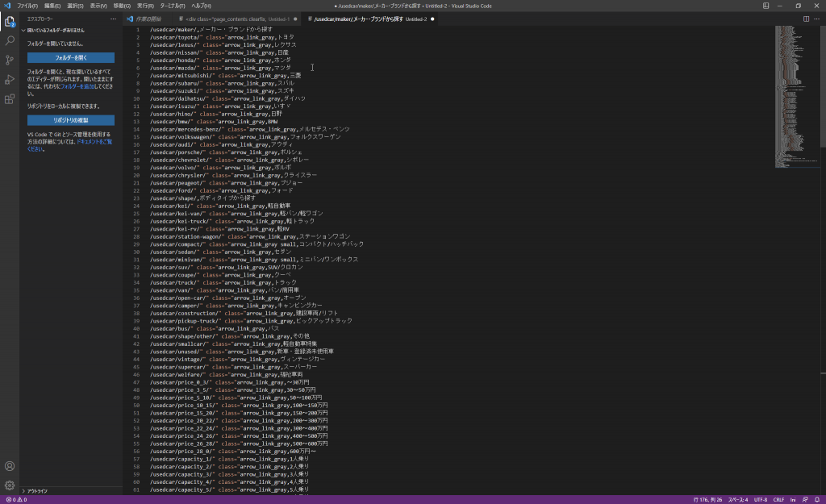Click the /usedcar/volkswagen/ line text

point(245,137)
